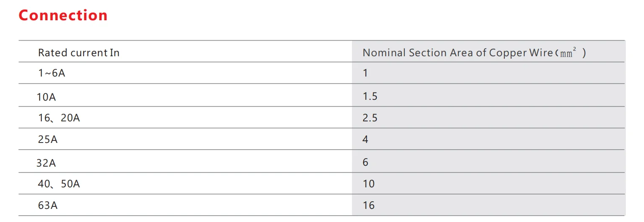Click the 10A rated current cell
Viewport: 644px width, 222px height.
(x=46, y=97)
